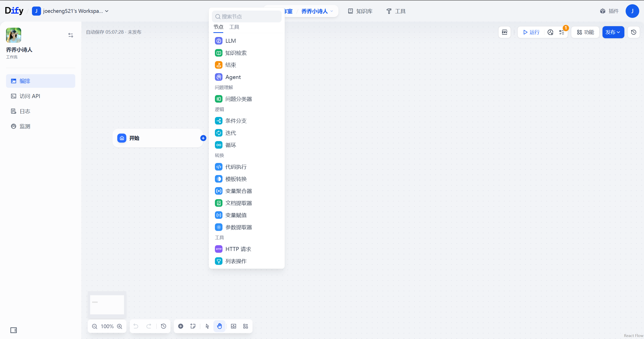The width and height of the screenshot is (644, 339).
Task: Click the minimap thumbnail
Action: coord(107,305)
